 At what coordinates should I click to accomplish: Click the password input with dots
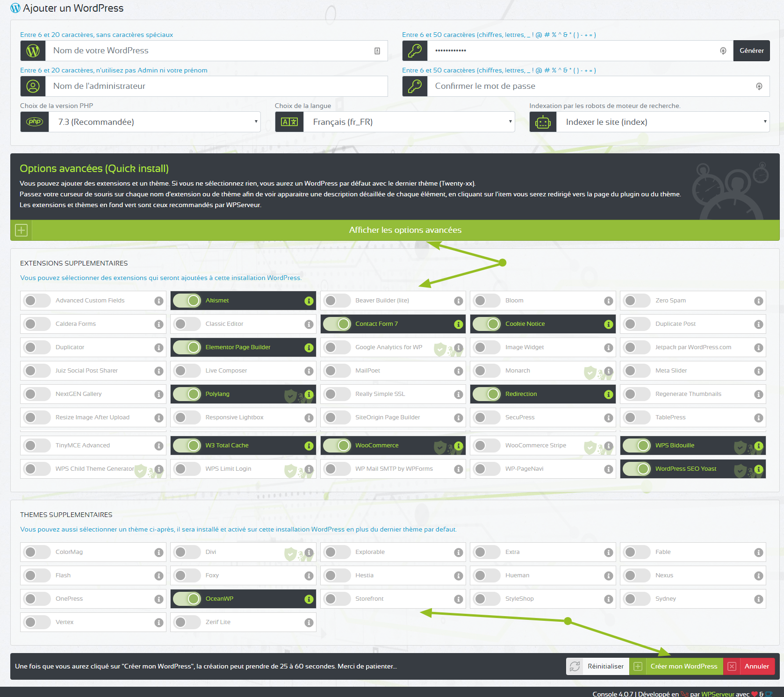(580, 50)
